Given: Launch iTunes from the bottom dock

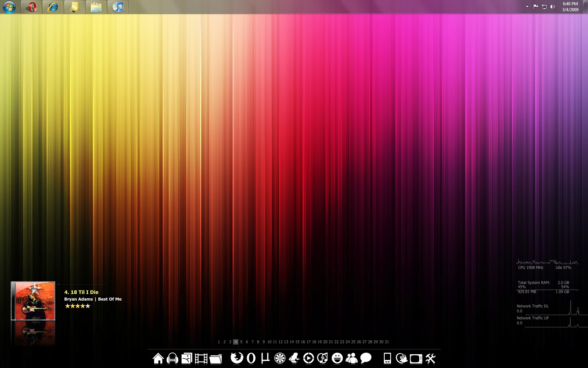Looking at the screenshot, I should 322,358.
